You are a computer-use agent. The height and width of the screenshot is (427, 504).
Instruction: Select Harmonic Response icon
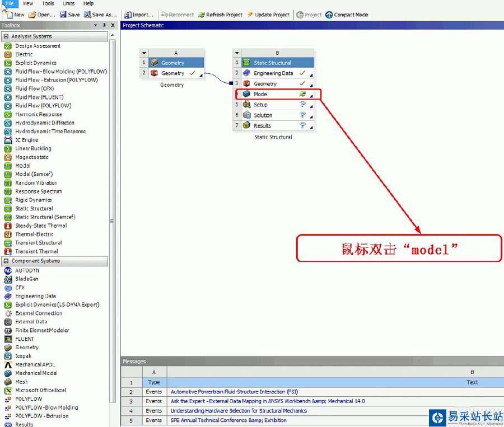tap(8, 114)
